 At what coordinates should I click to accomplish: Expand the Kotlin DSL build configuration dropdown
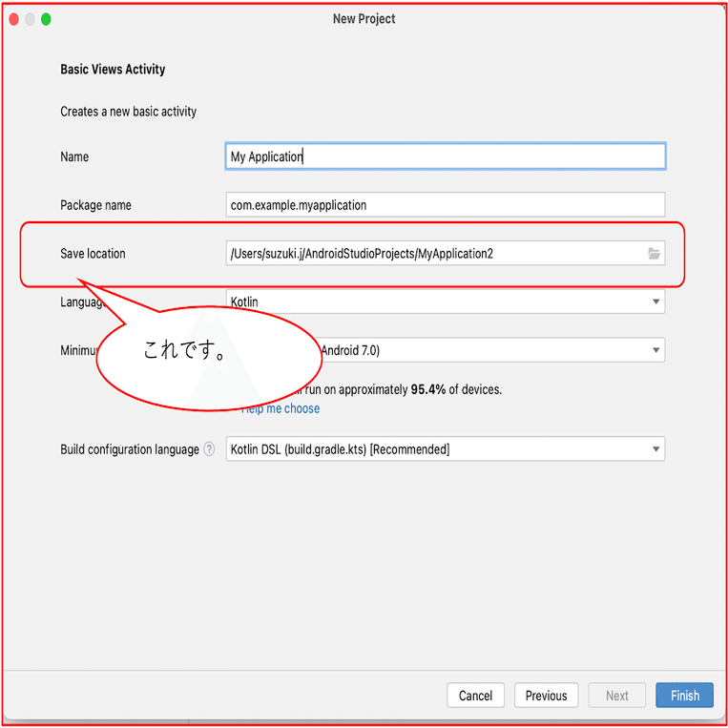[x=446, y=449]
